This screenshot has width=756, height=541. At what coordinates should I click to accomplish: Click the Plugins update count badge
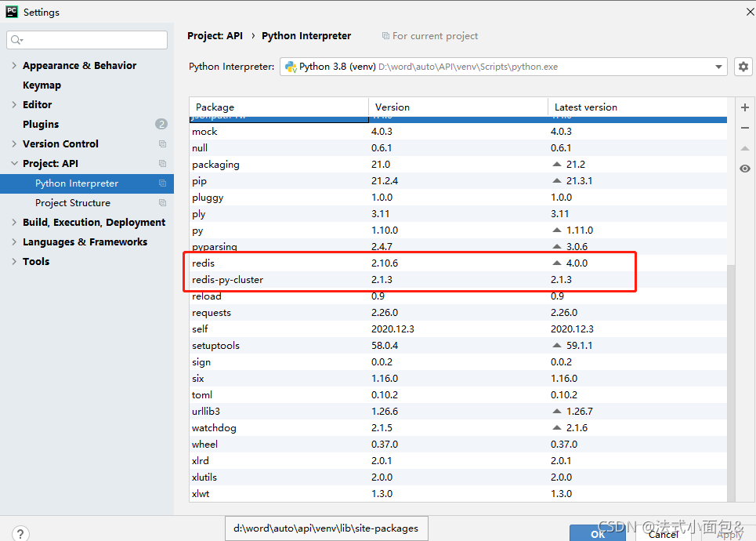click(161, 124)
